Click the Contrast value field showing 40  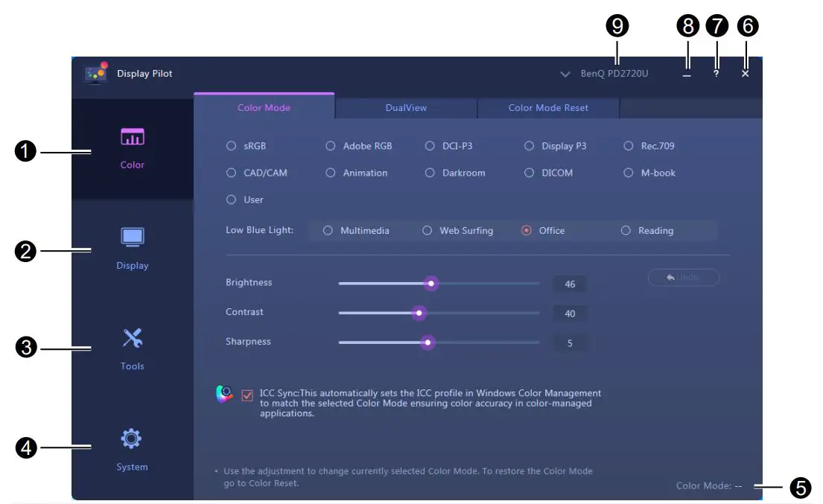click(x=570, y=313)
